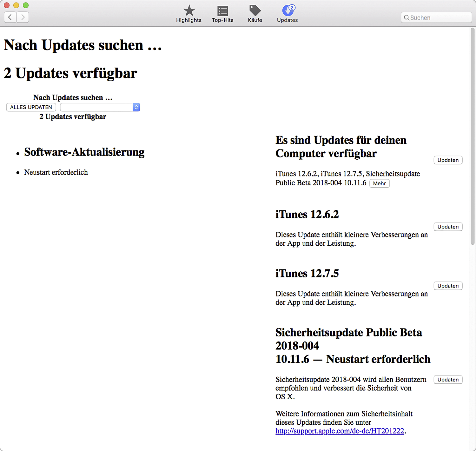Click Mehr to expand update list
This screenshot has height=451, width=476.
[380, 183]
